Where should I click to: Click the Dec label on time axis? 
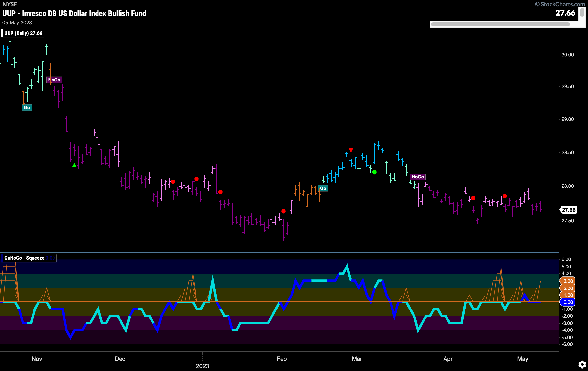tap(120, 359)
